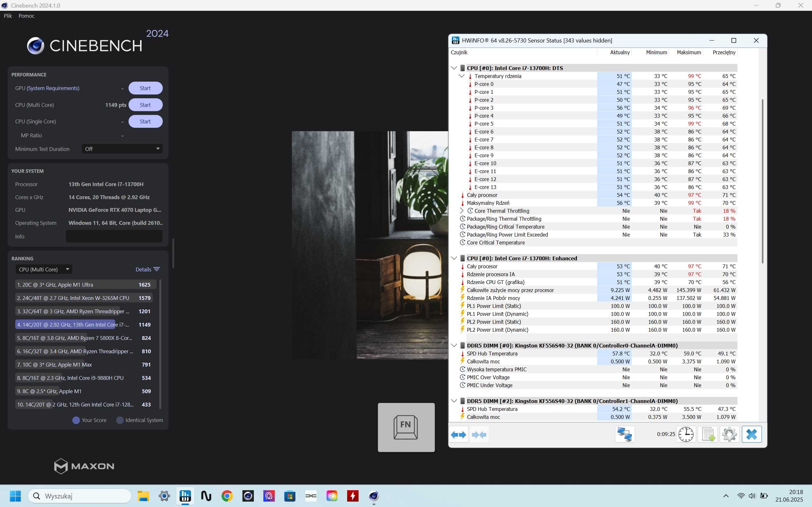Open the Minimum Test Duration dropdown
This screenshot has width=812, height=507.
[x=122, y=149]
